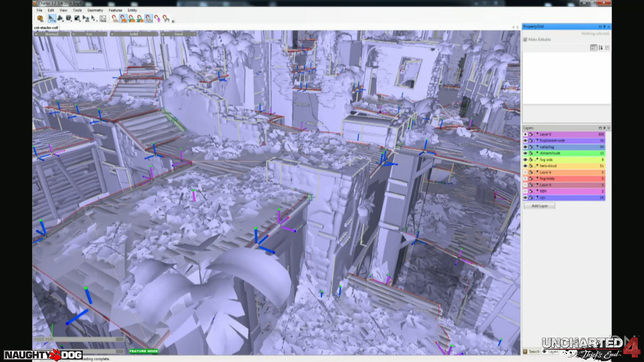Click the paint bucket icon on valleyfog layer
644x362 pixels.
point(530,147)
